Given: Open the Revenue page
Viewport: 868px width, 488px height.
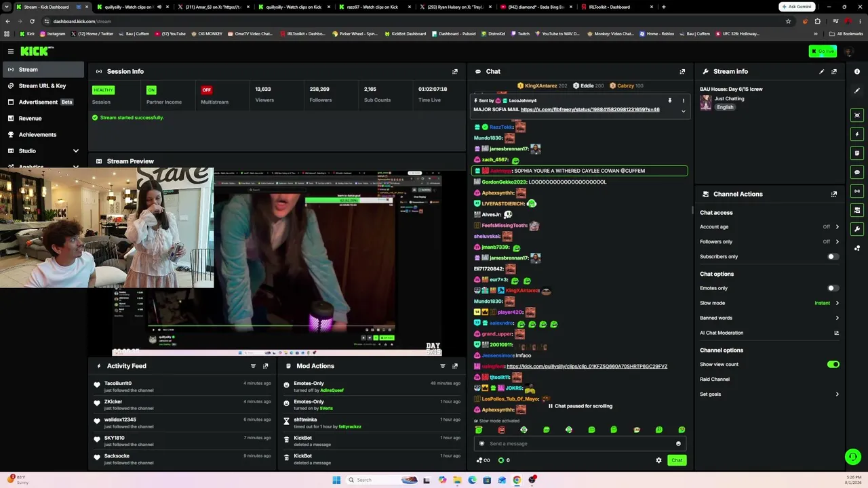Looking at the screenshot, I should 42,119.
